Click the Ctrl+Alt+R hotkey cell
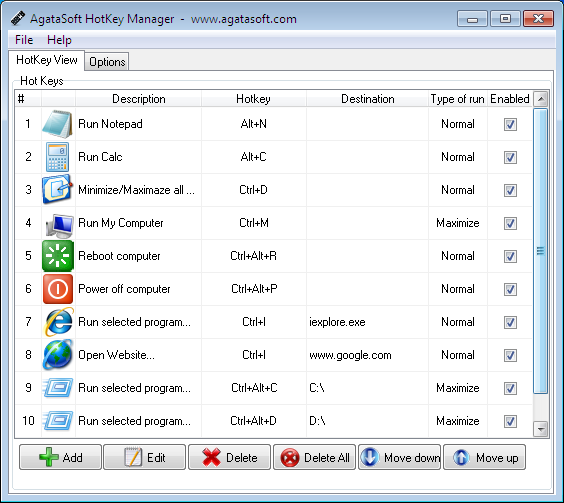Image resolution: width=564 pixels, height=503 pixels. (254, 256)
